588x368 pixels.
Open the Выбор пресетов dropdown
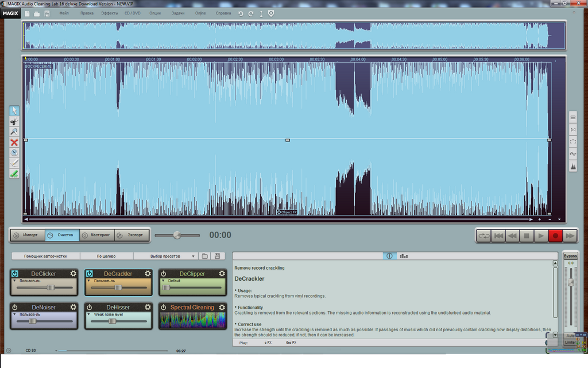(x=165, y=256)
